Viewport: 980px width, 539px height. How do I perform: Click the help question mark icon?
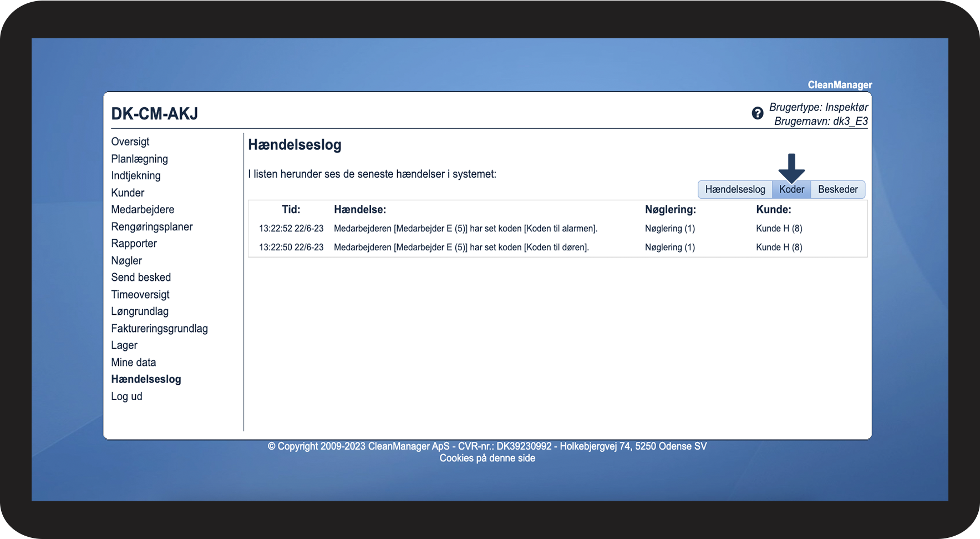coord(757,113)
